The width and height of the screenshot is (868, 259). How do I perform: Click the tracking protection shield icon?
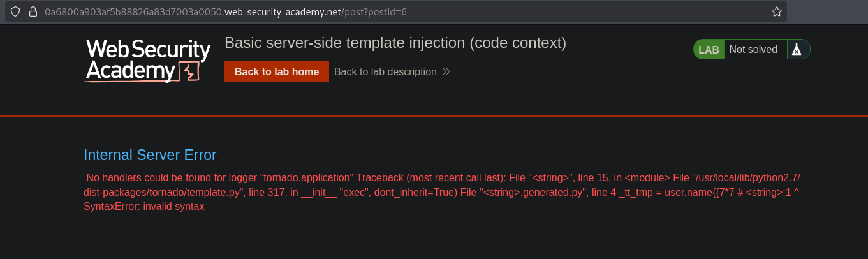click(17, 11)
